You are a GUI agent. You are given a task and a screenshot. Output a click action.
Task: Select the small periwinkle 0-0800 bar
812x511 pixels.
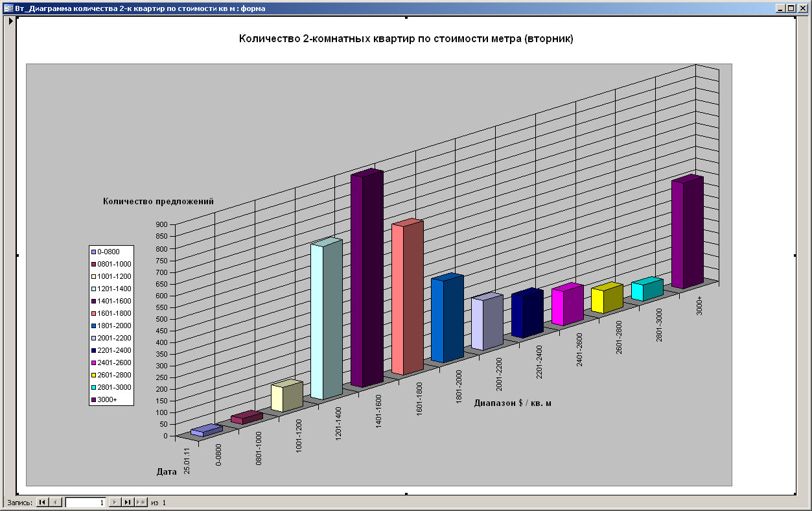[x=207, y=430]
